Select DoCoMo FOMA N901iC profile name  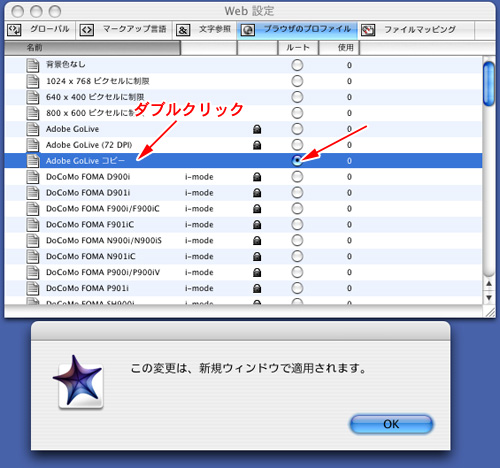[91, 256]
